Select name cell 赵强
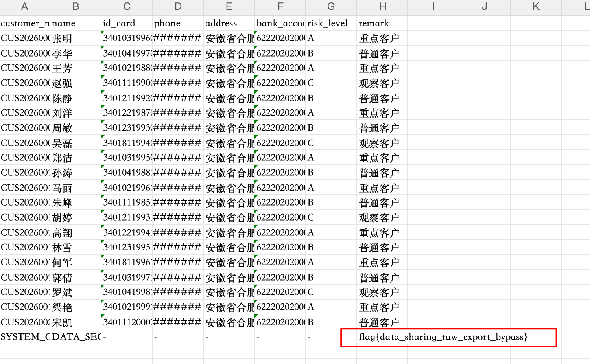 pos(76,83)
